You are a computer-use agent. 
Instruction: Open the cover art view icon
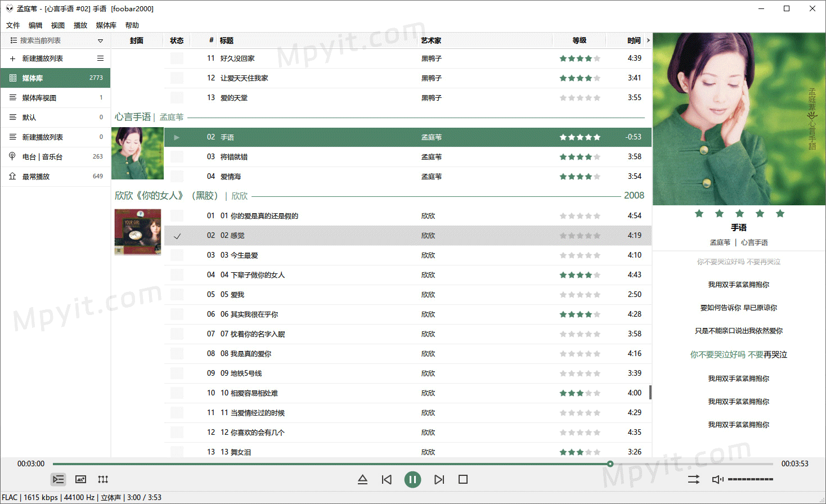pyautogui.click(x=80, y=479)
